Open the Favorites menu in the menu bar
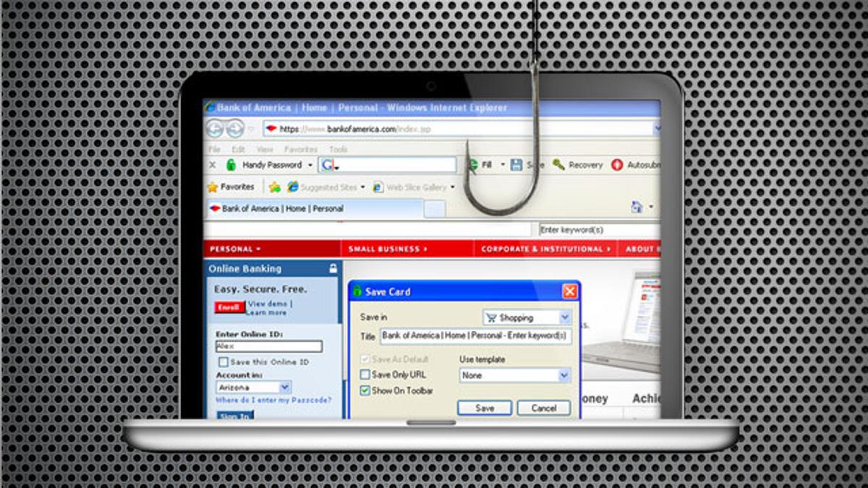 tap(301, 149)
